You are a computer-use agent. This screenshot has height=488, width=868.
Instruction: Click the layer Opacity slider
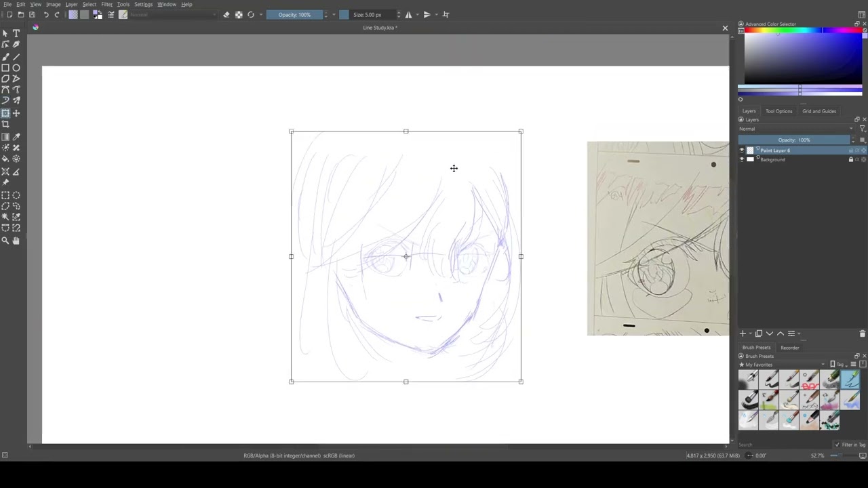pos(793,140)
